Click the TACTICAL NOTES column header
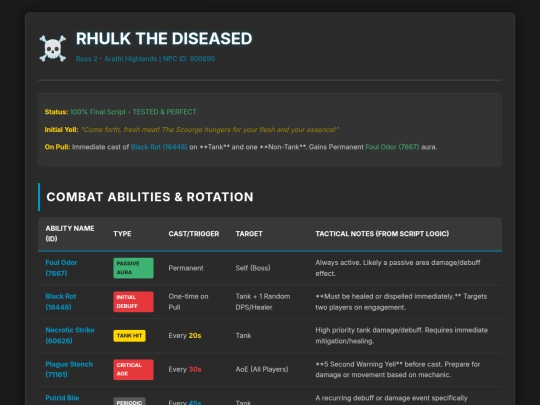The width and height of the screenshot is (540, 405). pos(382,234)
